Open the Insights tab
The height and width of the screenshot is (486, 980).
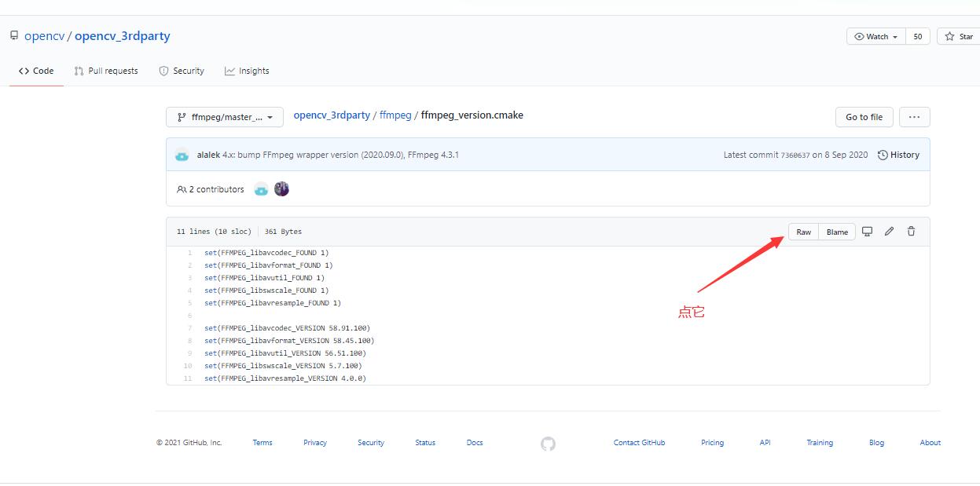(247, 71)
